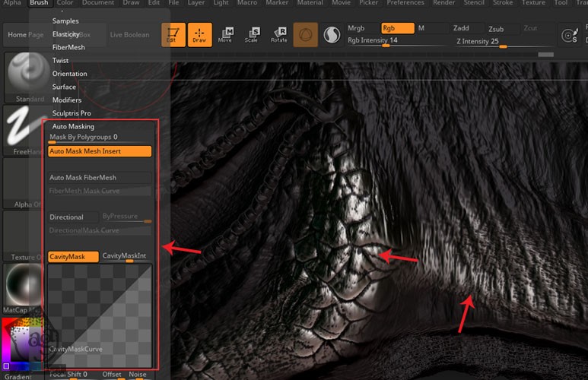The width and height of the screenshot is (588, 380).
Task: Expand the Modifiers brush section
Action: [x=67, y=100]
